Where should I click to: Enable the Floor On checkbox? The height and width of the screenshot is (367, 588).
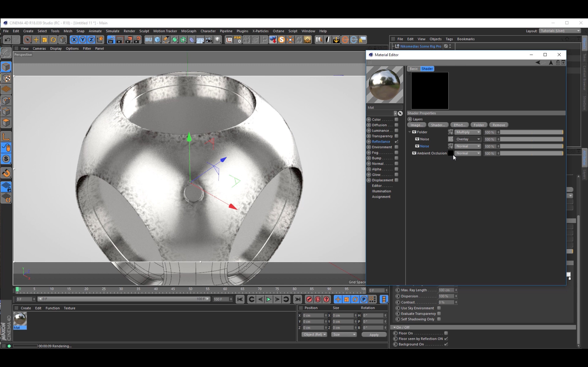tap(446, 333)
